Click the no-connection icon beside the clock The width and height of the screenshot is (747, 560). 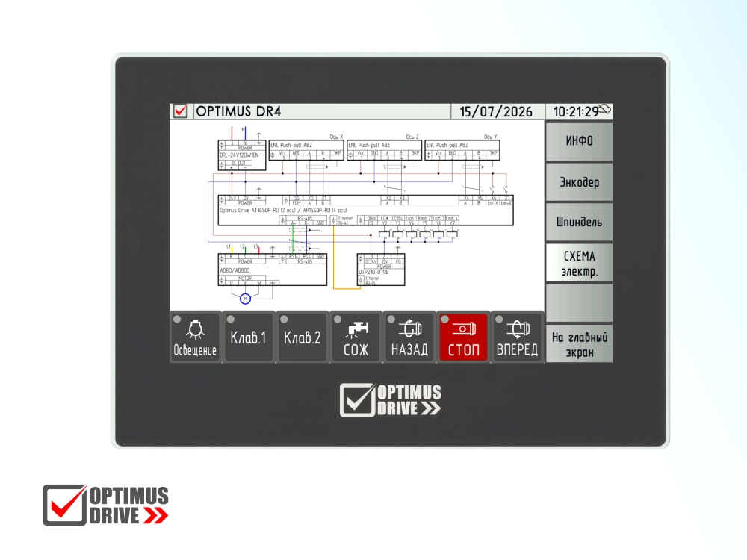[604, 109]
